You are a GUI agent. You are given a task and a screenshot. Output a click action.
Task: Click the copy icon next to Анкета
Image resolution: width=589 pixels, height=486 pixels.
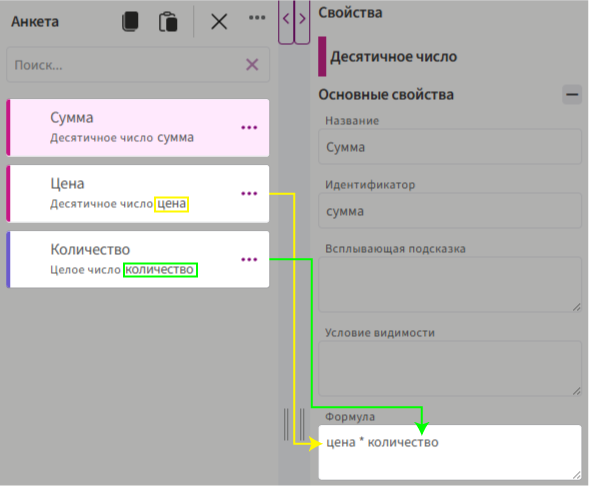pos(130,21)
